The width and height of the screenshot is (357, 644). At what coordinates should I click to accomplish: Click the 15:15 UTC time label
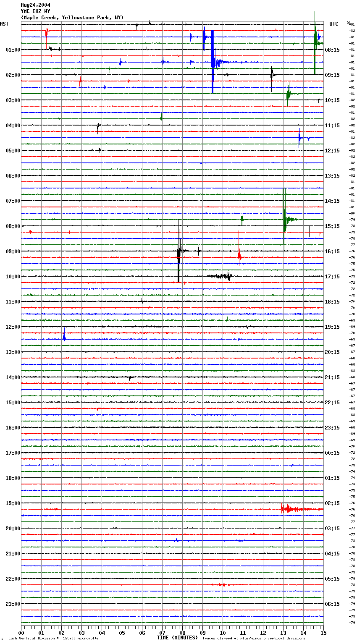pyautogui.click(x=332, y=226)
